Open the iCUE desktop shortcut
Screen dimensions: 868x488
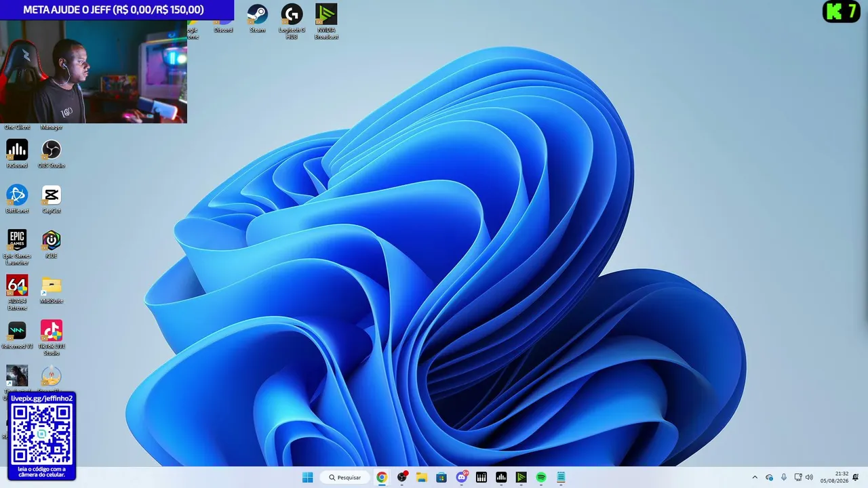coord(52,244)
